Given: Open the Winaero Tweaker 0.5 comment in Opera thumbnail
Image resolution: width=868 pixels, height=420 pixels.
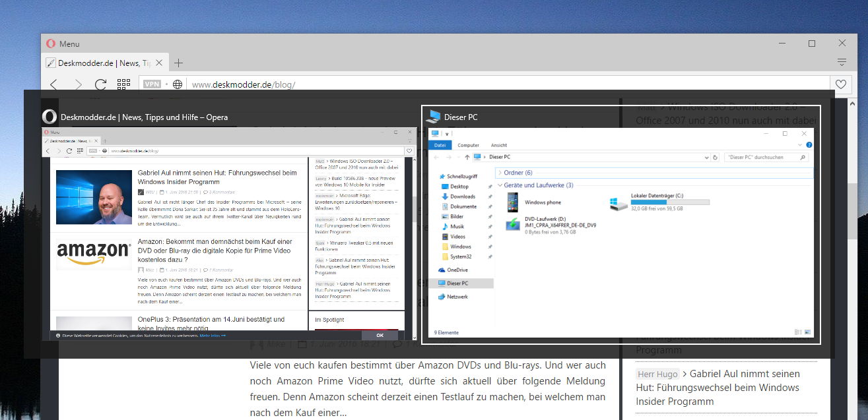Looking at the screenshot, I should click(x=353, y=246).
